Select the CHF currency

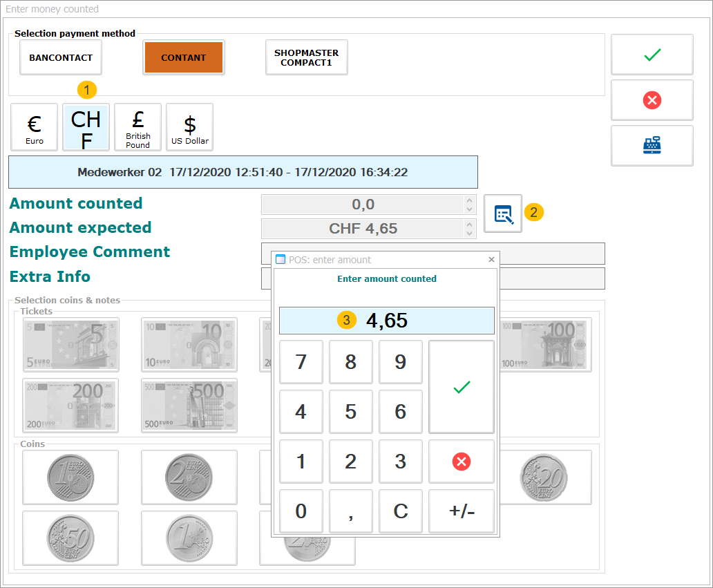click(86, 126)
